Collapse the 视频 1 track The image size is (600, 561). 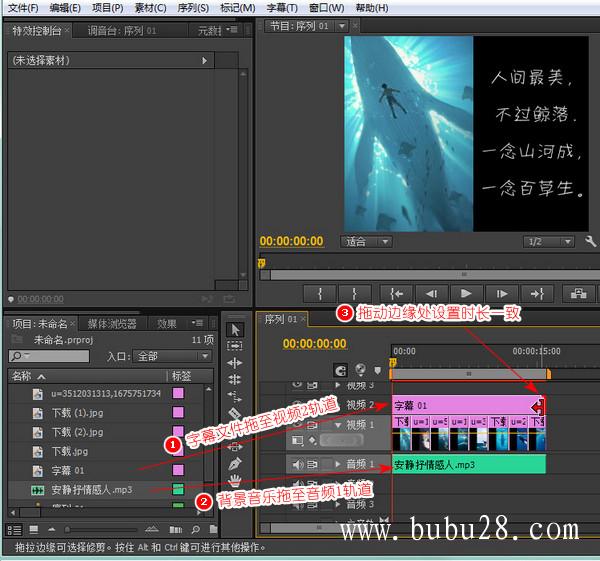click(338, 425)
